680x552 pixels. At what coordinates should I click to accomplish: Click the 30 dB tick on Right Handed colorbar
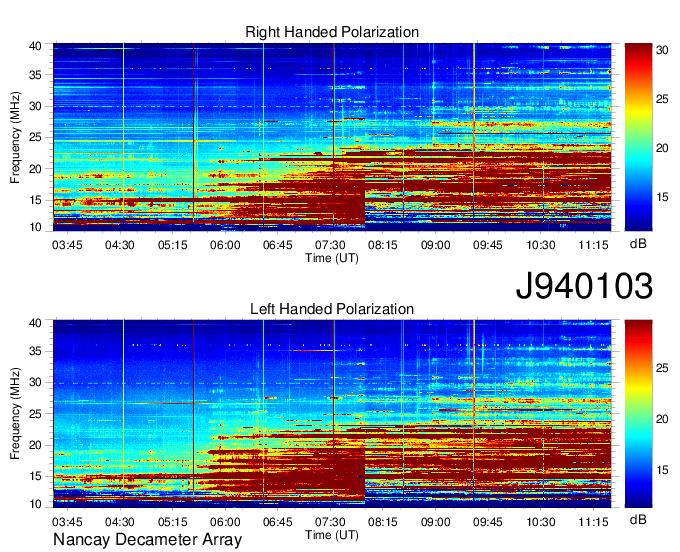[662, 50]
